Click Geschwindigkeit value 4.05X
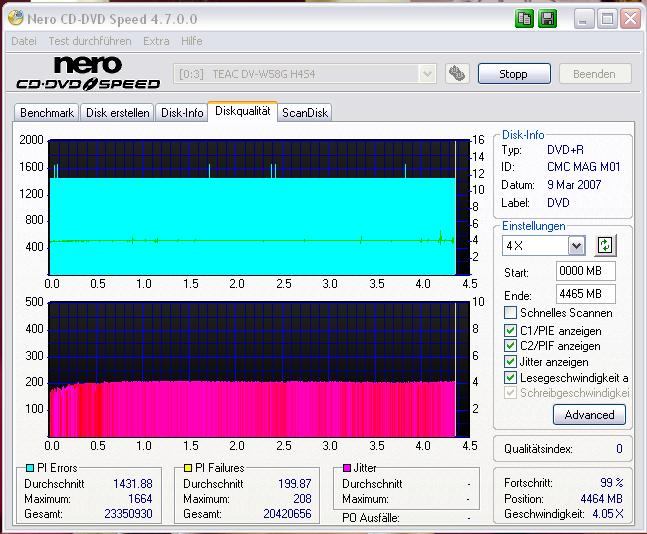This screenshot has width=647, height=534. (608, 514)
